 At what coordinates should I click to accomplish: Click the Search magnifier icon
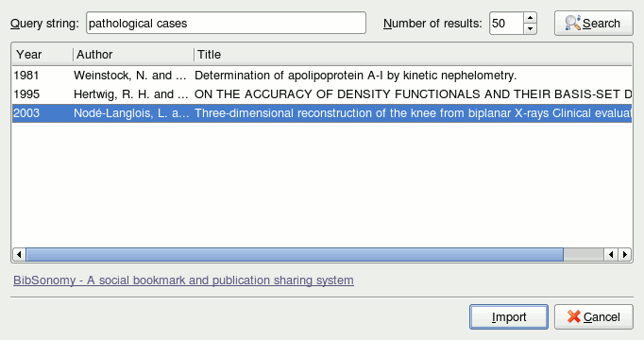(x=573, y=23)
